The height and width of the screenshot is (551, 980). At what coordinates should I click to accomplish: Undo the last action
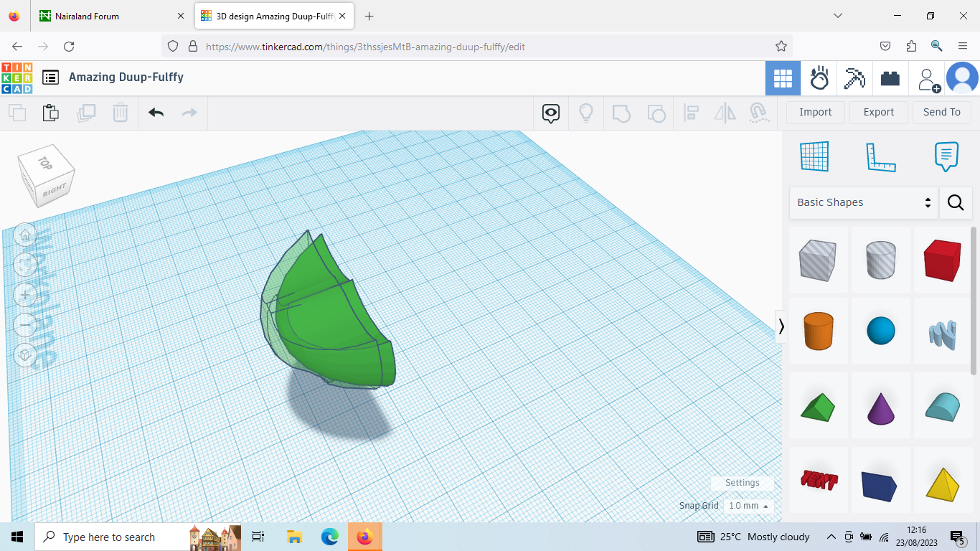click(156, 113)
